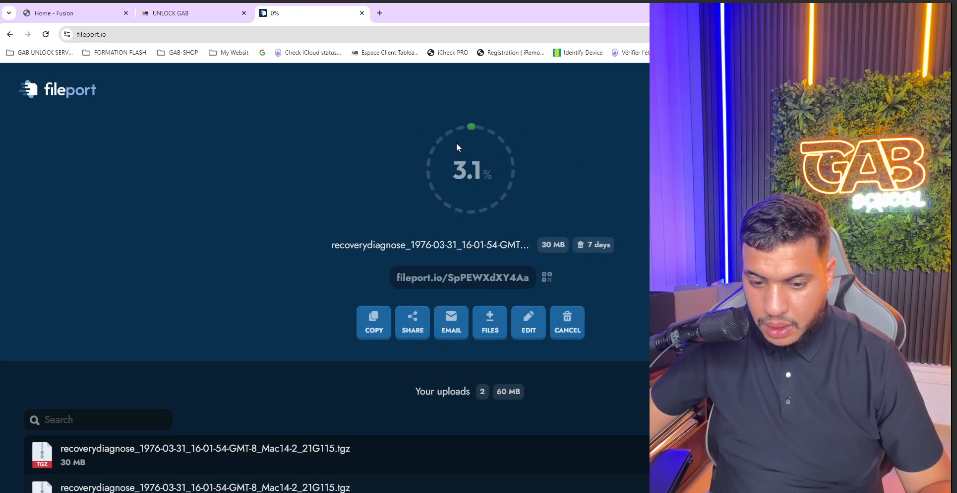The height and width of the screenshot is (493, 957).
Task: Open Identify Device bookmark
Action: pyautogui.click(x=578, y=53)
